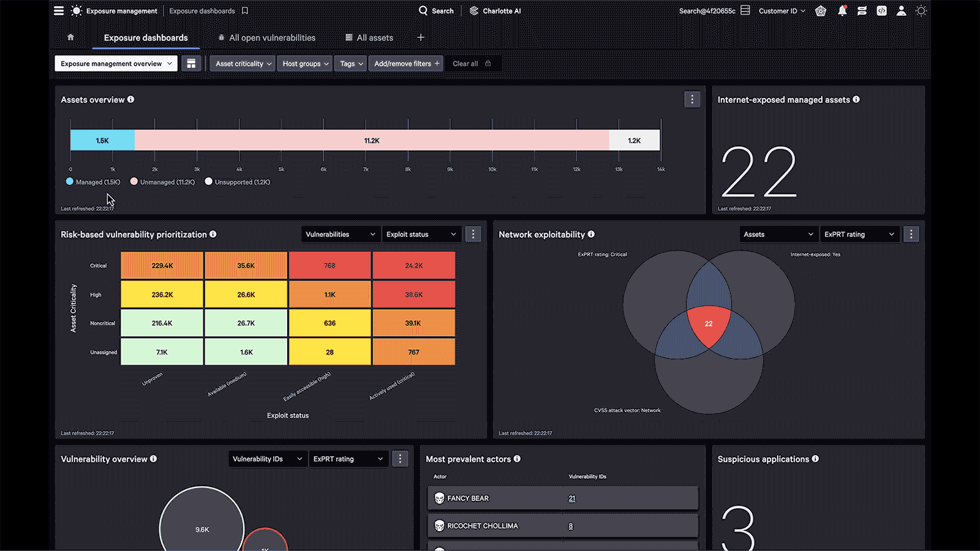Click the RICOCHET CHOLLIMA actor row
The width and height of the screenshot is (980, 551).
pos(563,526)
